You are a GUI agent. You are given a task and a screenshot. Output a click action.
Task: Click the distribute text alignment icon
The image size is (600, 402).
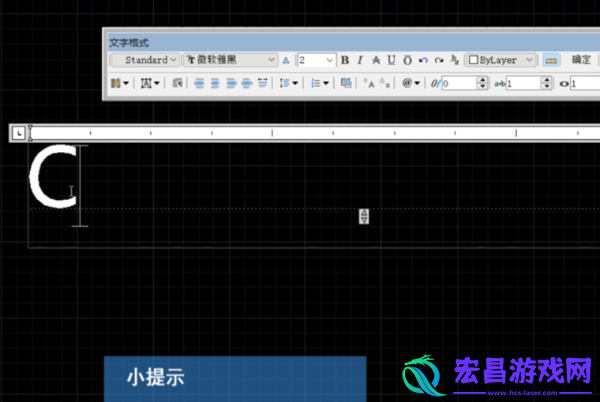262,83
